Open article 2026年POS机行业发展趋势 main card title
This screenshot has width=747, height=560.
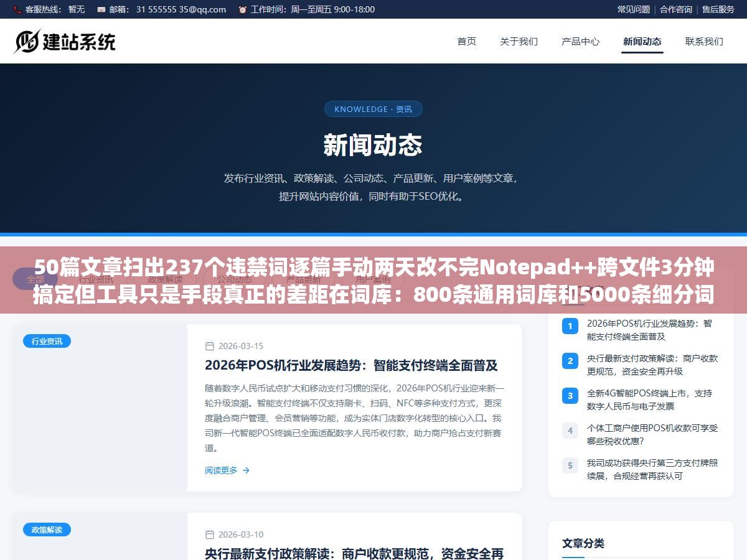[351, 365]
